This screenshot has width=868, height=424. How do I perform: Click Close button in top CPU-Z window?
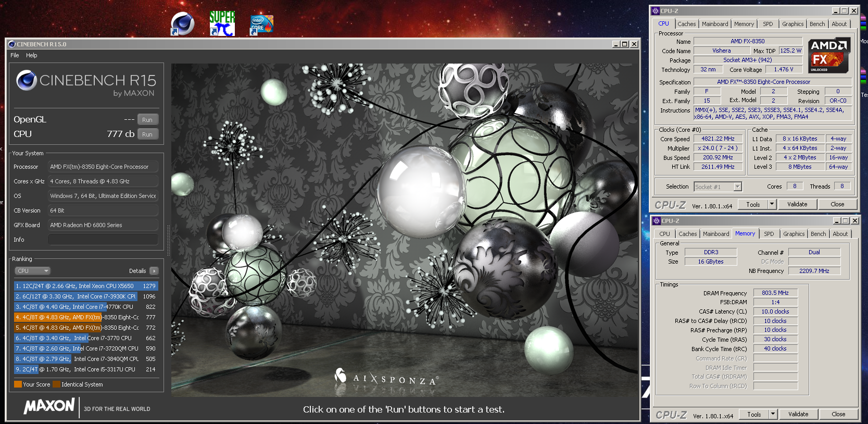837,204
